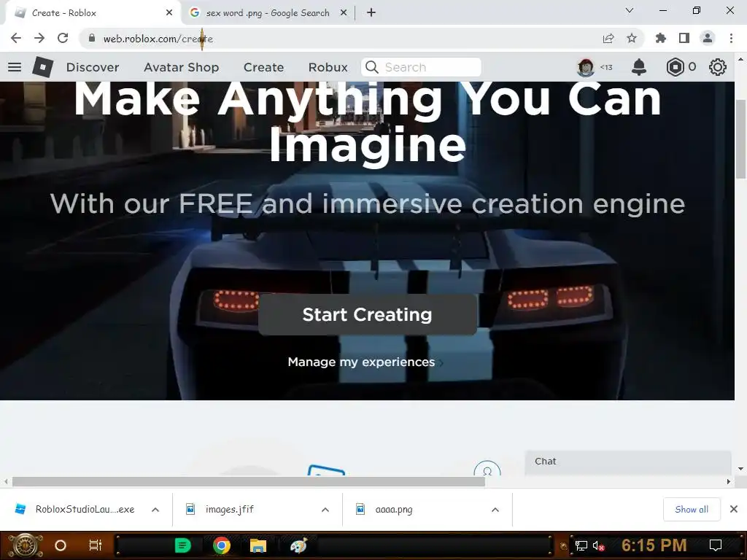Click the vertical page scrollbar thumb
Image resolution: width=747 pixels, height=560 pixels.
pyautogui.click(x=741, y=139)
